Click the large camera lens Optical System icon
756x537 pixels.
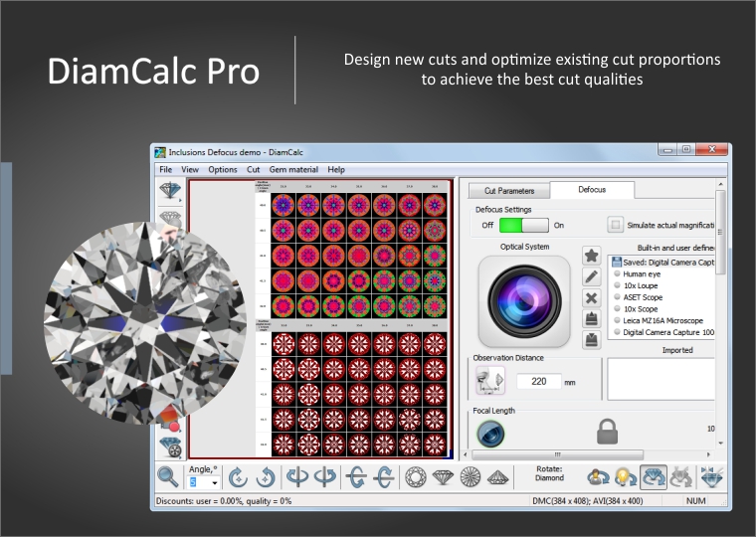pyautogui.click(x=524, y=300)
